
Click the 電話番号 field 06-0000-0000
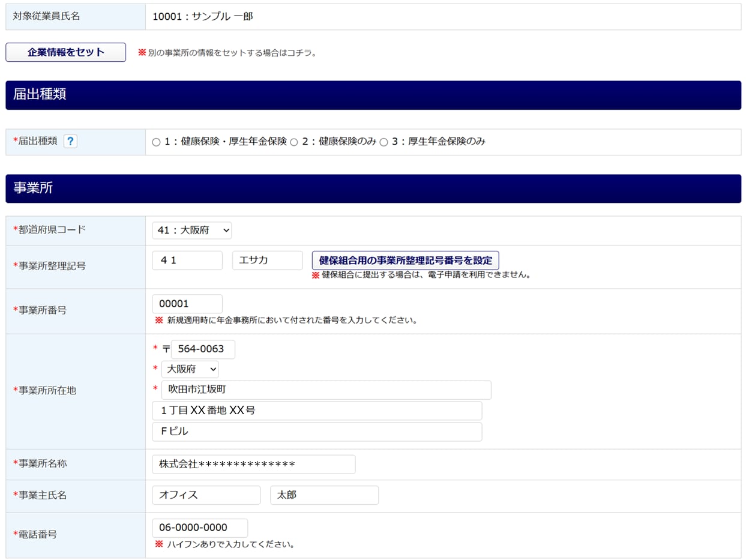point(199,528)
